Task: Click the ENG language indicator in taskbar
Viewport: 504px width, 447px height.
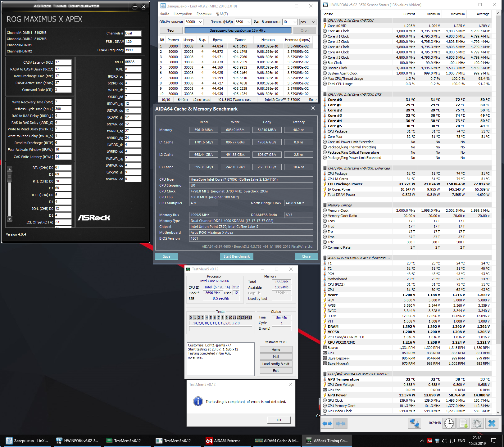Action: (461, 441)
